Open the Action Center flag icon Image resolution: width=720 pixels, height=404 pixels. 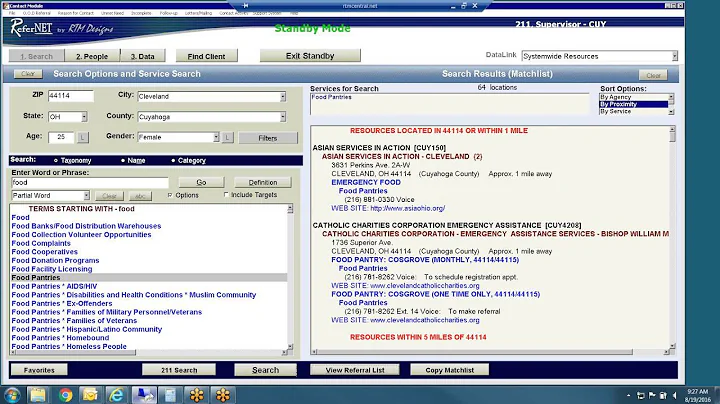pyautogui.click(x=652, y=395)
